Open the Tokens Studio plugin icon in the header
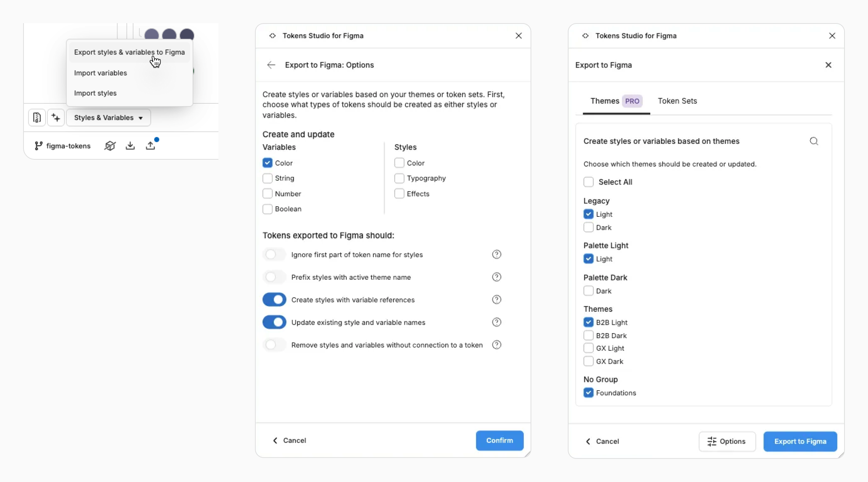The height and width of the screenshot is (482, 868). (x=272, y=35)
